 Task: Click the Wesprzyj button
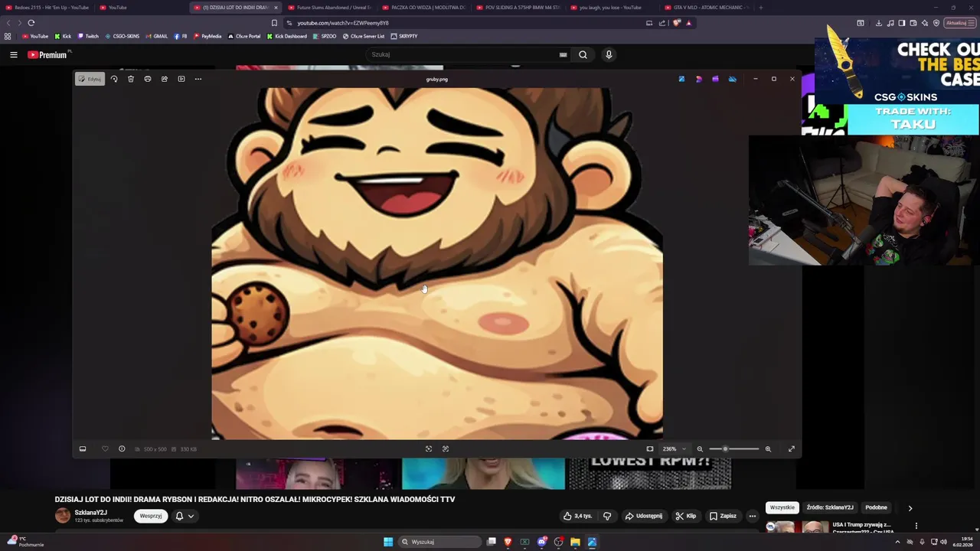point(151,516)
